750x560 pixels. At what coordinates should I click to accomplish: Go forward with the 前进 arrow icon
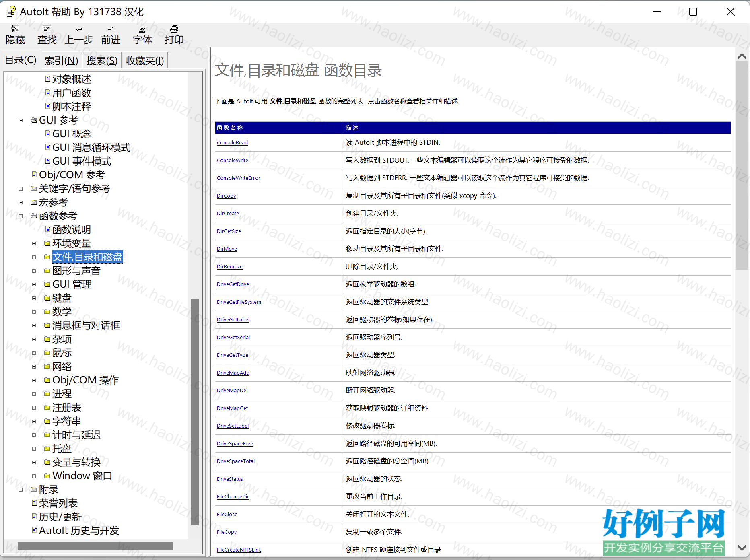[111, 29]
